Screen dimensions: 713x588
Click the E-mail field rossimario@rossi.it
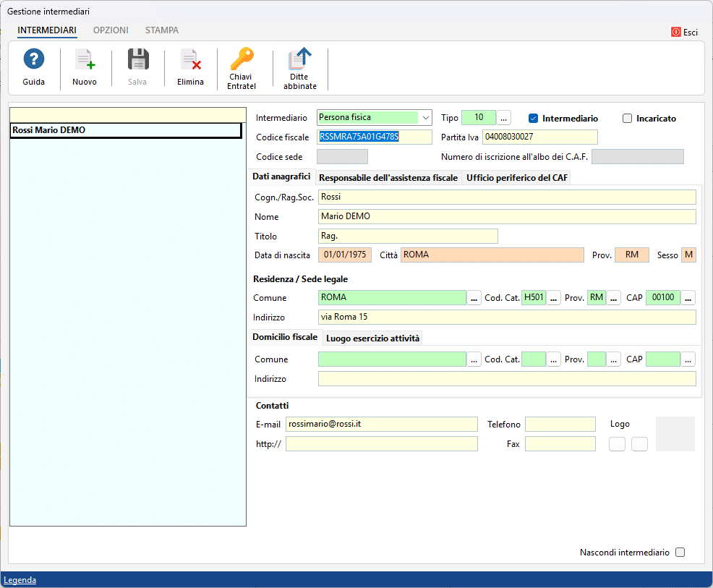coord(382,424)
